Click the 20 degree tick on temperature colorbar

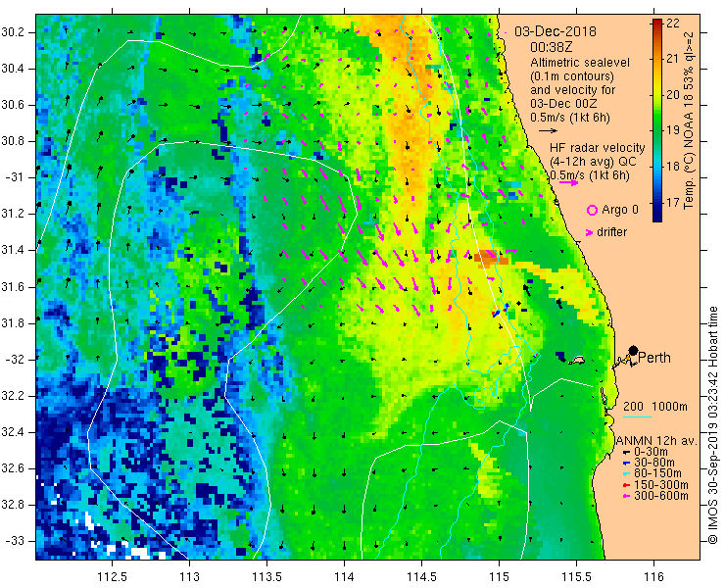tap(673, 94)
